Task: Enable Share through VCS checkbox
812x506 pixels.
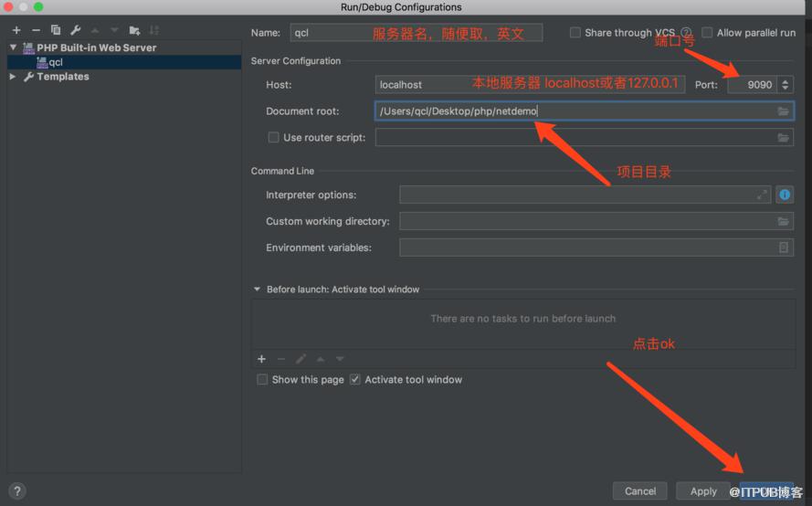Action: (575, 33)
